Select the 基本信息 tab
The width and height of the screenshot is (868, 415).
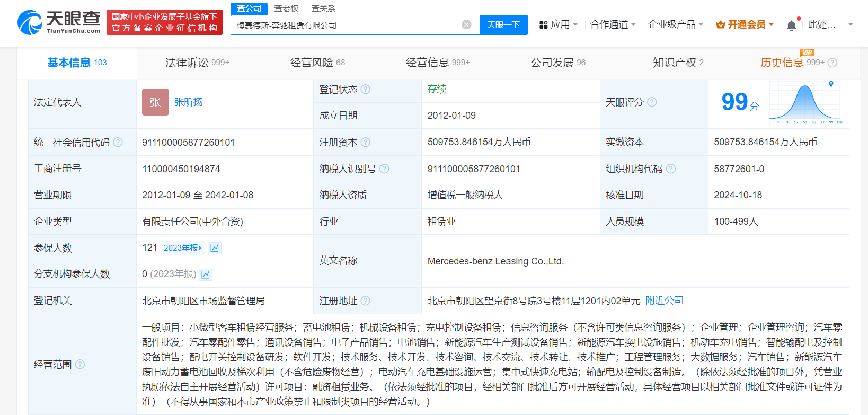point(77,63)
